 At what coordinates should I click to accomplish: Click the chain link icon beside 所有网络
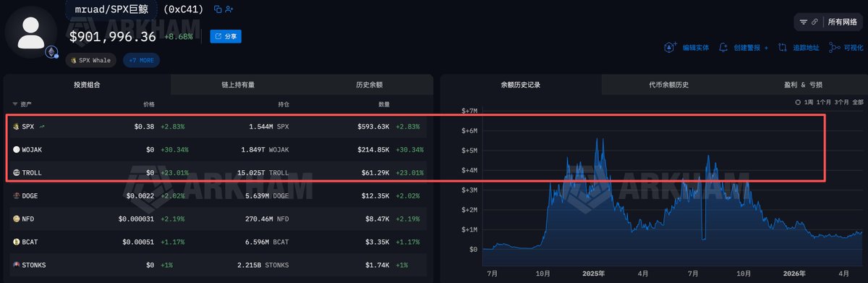coord(815,22)
